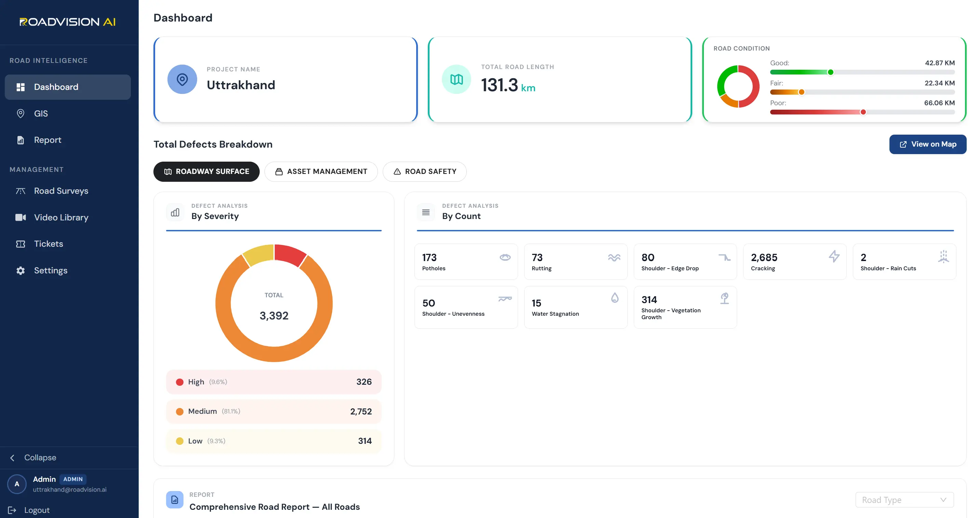Click the Good condition slider handle
This screenshot has width=980, height=518.
pos(830,72)
